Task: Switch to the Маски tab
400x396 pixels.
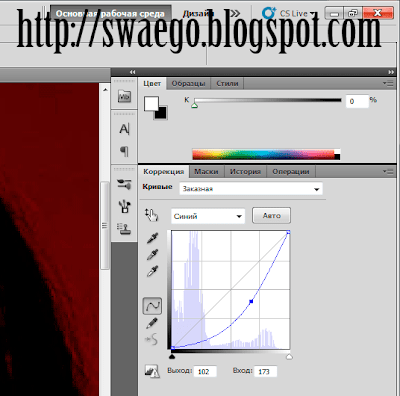Action: click(x=206, y=172)
